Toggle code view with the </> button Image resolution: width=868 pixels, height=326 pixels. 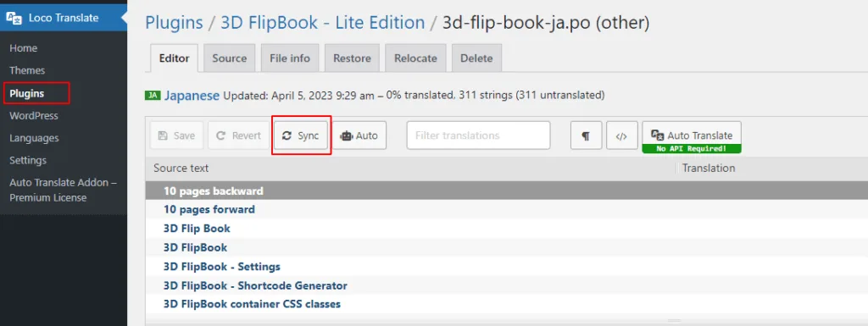click(622, 135)
